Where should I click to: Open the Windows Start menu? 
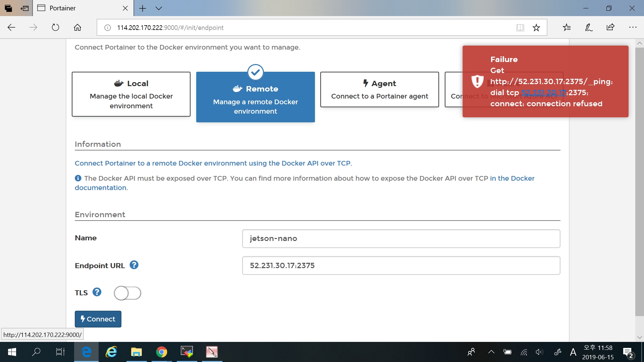click(x=12, y=352)
